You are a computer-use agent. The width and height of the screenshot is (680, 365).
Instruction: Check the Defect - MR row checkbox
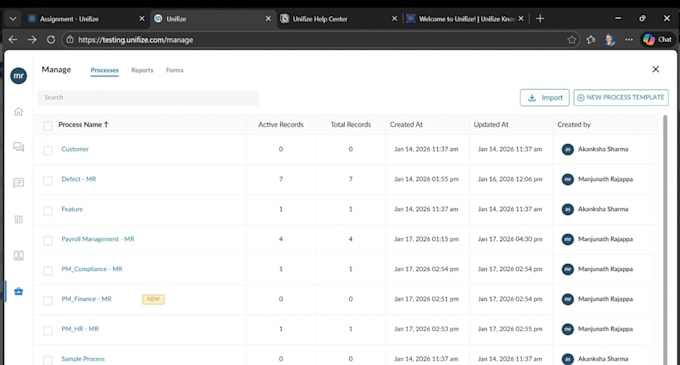coord(47,180)
